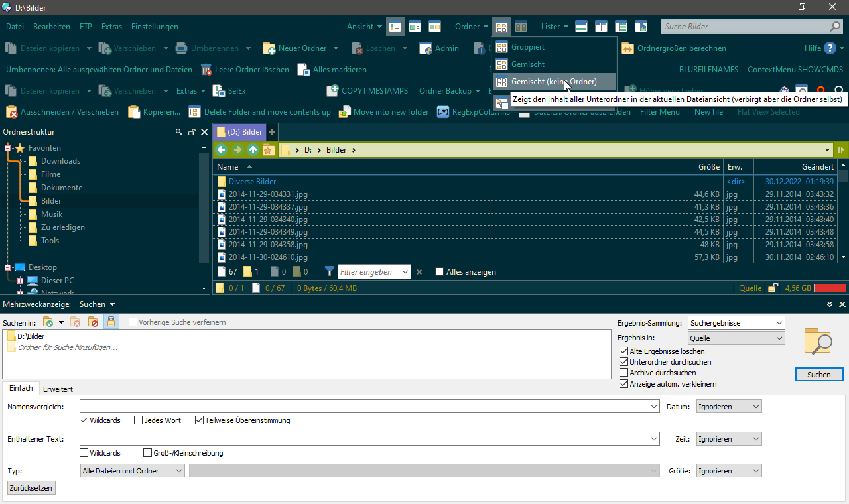
Task: Click the Filter Menu toolbar button
Action: [x=660, y=112]
